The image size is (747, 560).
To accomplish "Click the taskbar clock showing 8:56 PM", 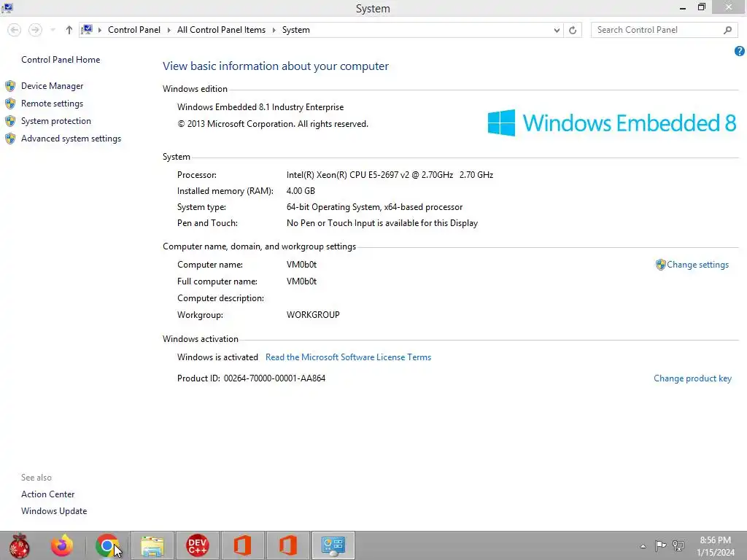I will click(x=715, y=546).
